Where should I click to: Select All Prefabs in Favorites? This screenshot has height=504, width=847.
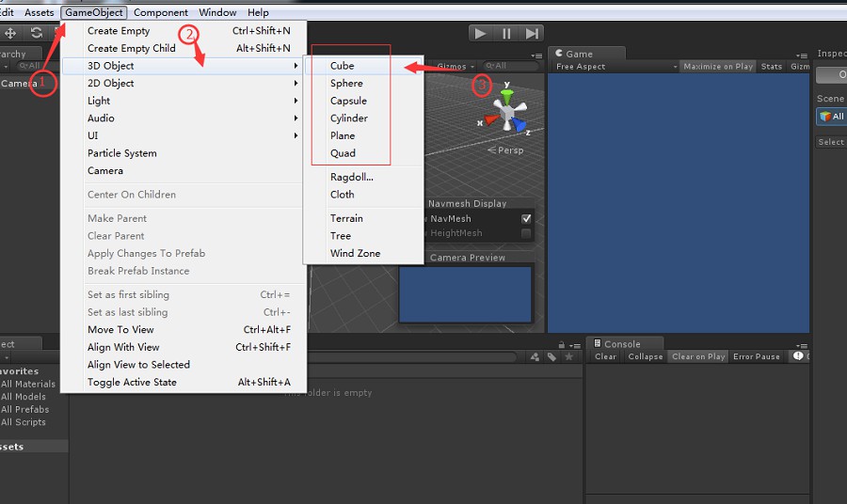pos(24,410)
